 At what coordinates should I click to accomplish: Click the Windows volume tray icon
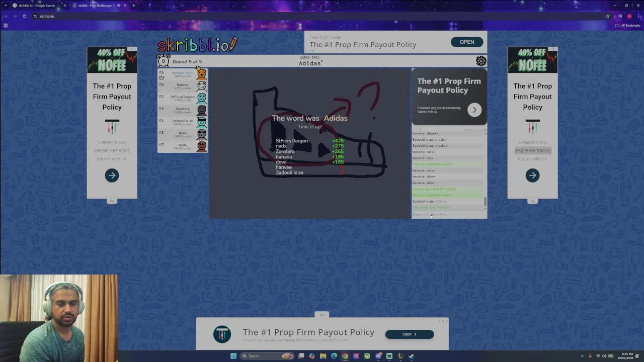pyautogui.click(x=604, y=356)
